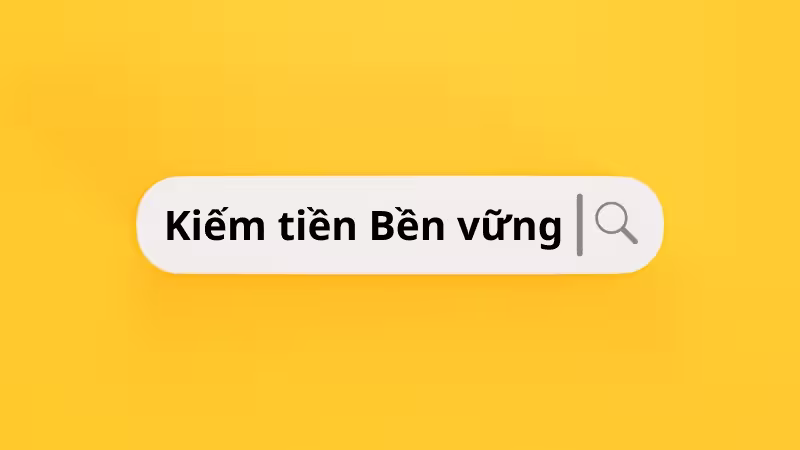Focus the "Kiếm tiền Bền vững" query text

363,223
